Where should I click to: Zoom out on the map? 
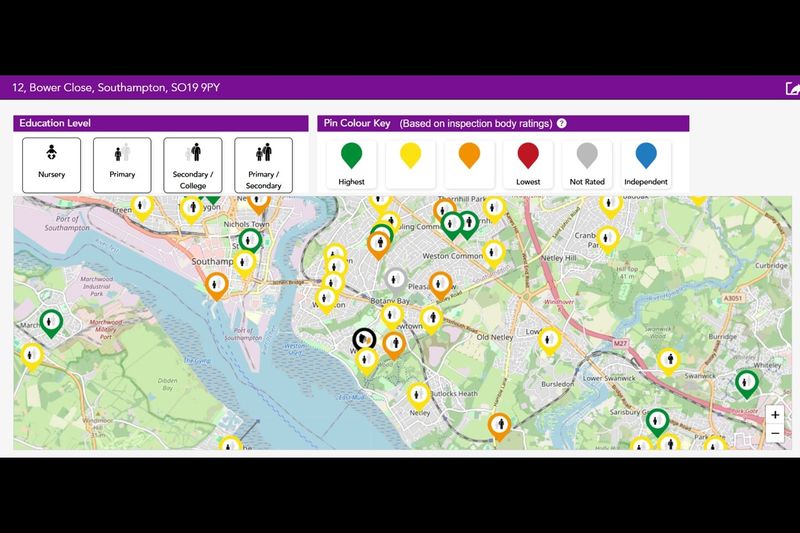[x=775, y=433]
